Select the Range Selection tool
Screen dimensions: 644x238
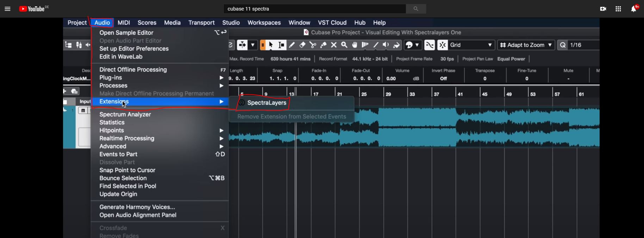coord(281,45)
